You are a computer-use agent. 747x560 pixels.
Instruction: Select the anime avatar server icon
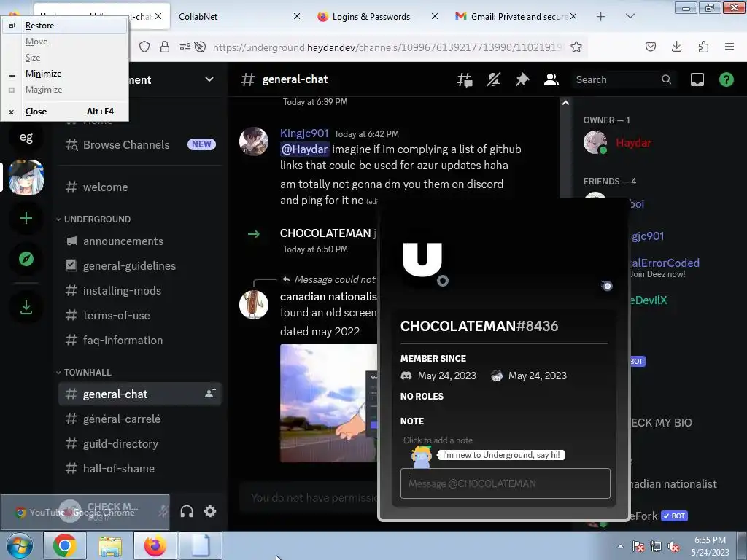[x=26, y=177]
